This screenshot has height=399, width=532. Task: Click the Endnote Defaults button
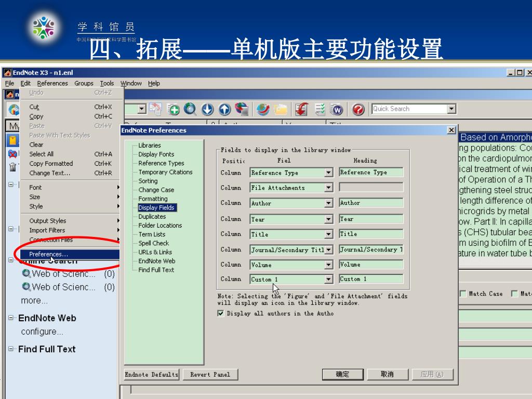[x=152, y=375]
